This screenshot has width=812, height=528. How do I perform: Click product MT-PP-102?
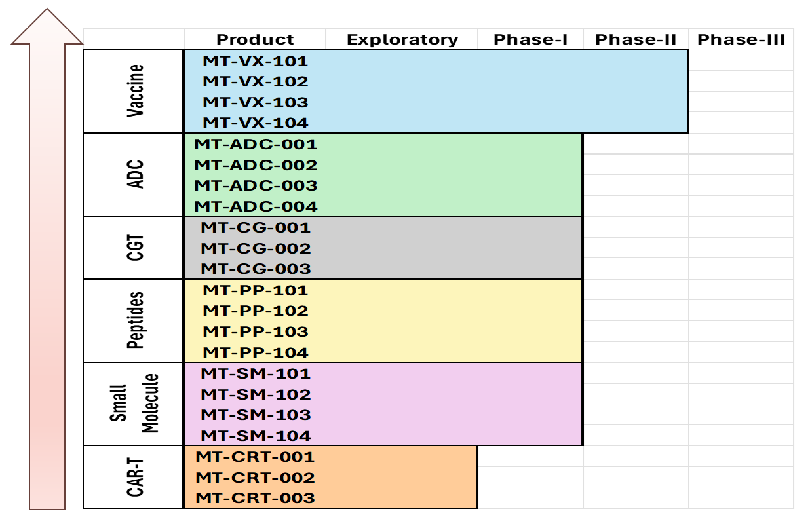255,311
